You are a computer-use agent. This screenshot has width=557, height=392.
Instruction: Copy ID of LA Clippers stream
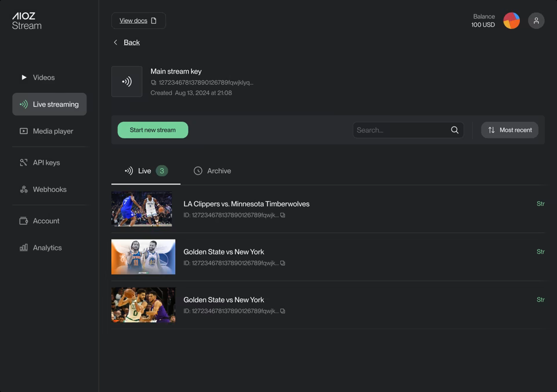pos(283,215)
